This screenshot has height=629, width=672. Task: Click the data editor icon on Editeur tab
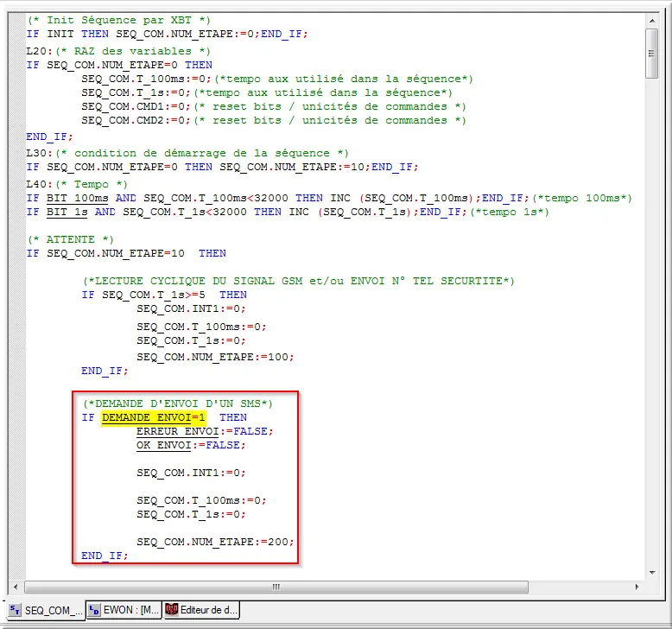(171, 609)
